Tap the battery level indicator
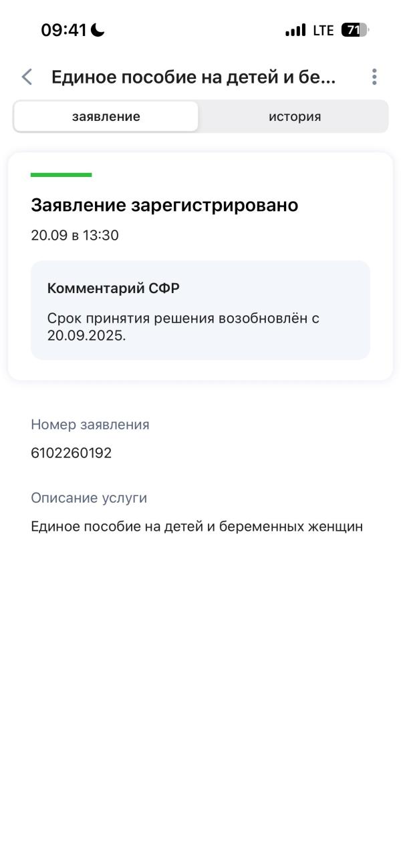The image size is (401, 868). [x=354, y=30]
